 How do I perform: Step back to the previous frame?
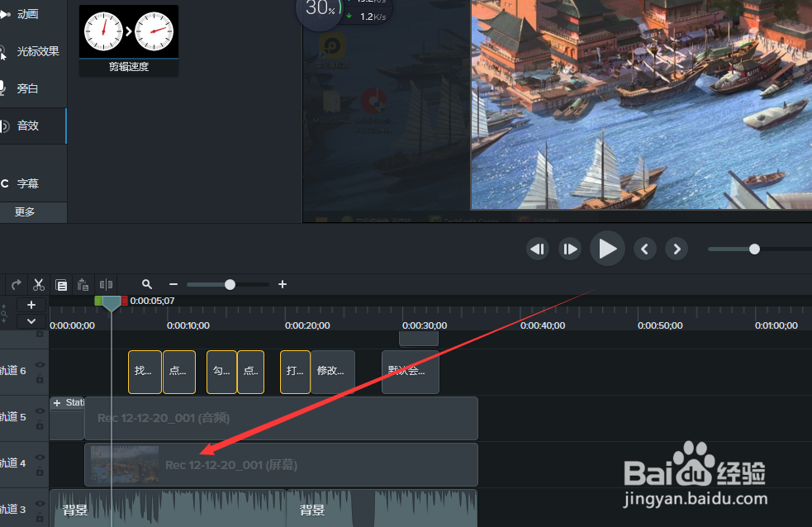coord(538,249)
